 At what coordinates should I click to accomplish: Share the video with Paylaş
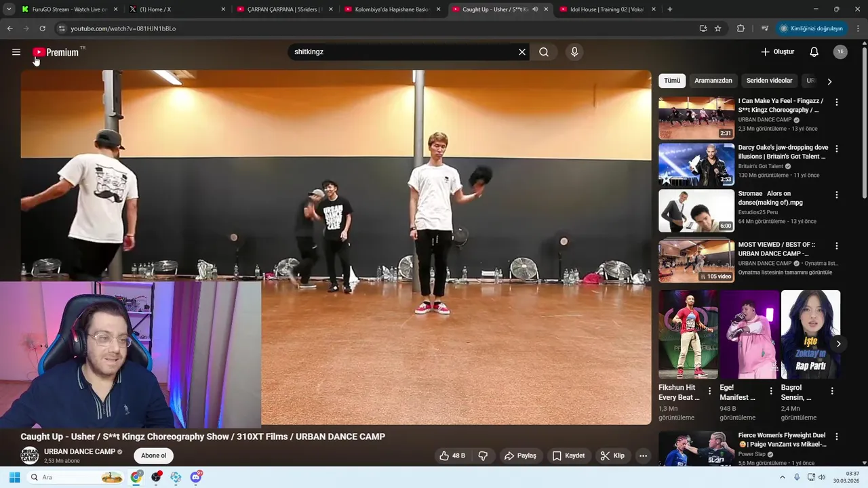[521, 456]
